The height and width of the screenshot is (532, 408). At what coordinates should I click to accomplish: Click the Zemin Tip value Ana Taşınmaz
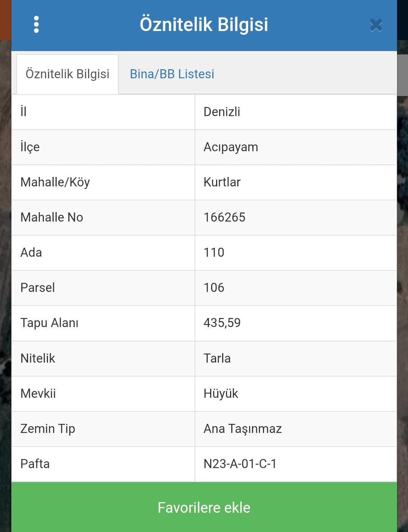coord(243,429)
